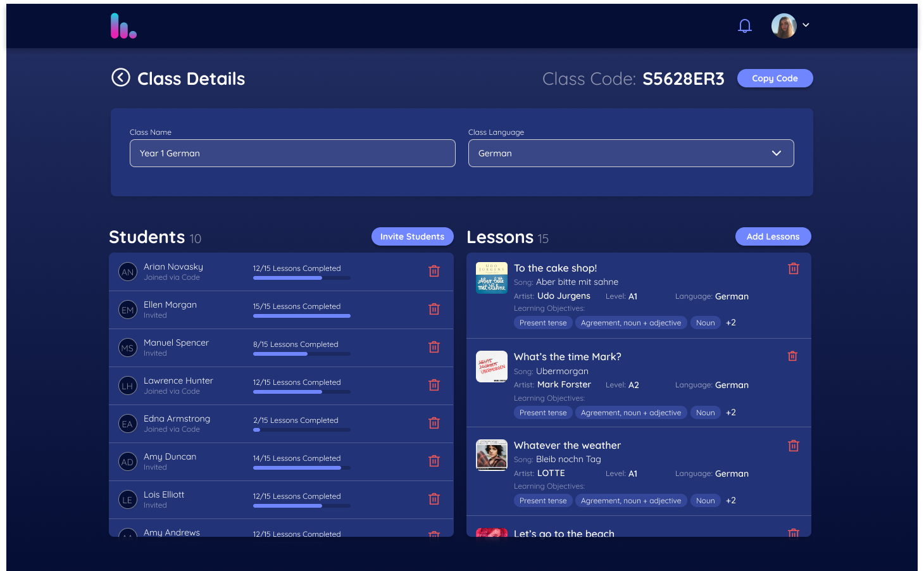The height and width of the screenshot is (571, 924).
Task: Delete Whatever the weather lesson
Action: click(x=794, y=446)
